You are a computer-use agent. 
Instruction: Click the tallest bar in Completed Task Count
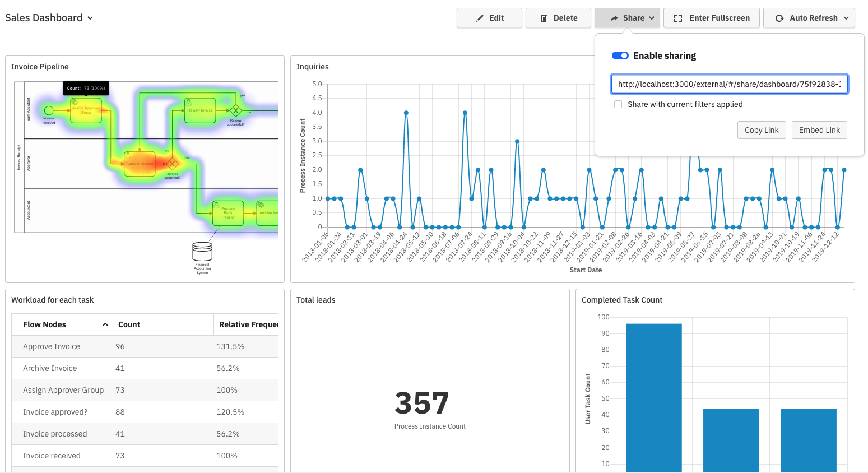[653, 398]
